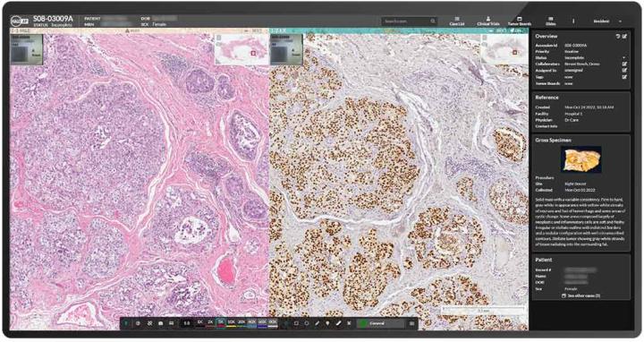The image size is (644, 342).
Task: Select the circle annotation tool
Action: click(x=307, y=323)
